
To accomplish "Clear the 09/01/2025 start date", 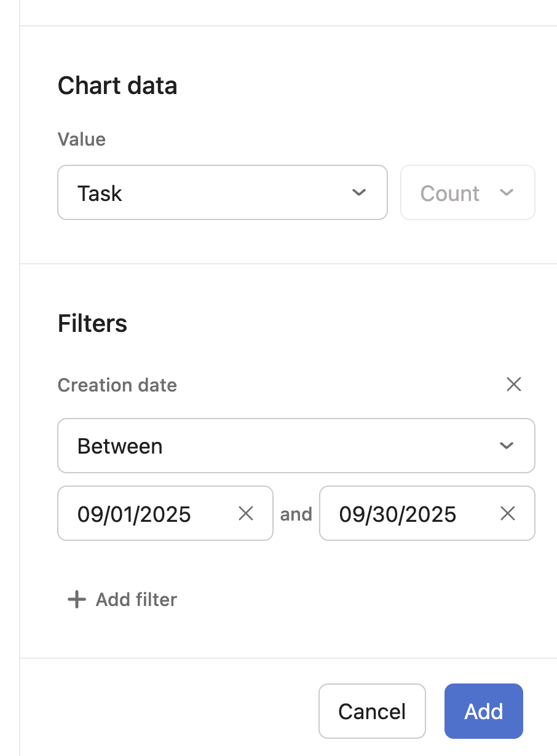I will (x=246, y=514).
